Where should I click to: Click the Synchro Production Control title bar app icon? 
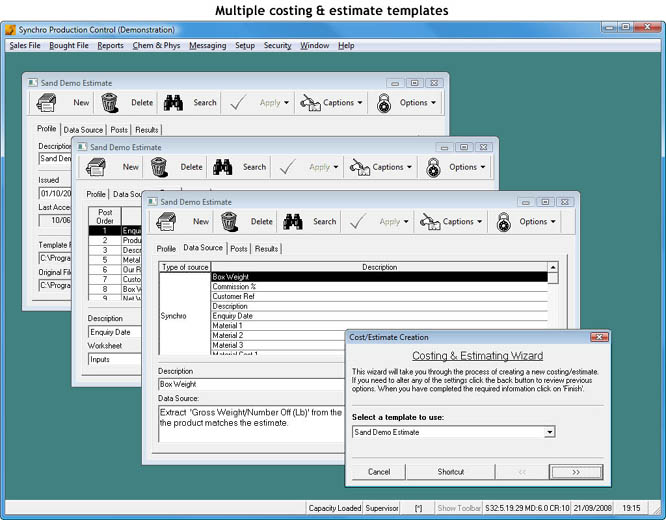pyautogui.click(x=11, y=30)
